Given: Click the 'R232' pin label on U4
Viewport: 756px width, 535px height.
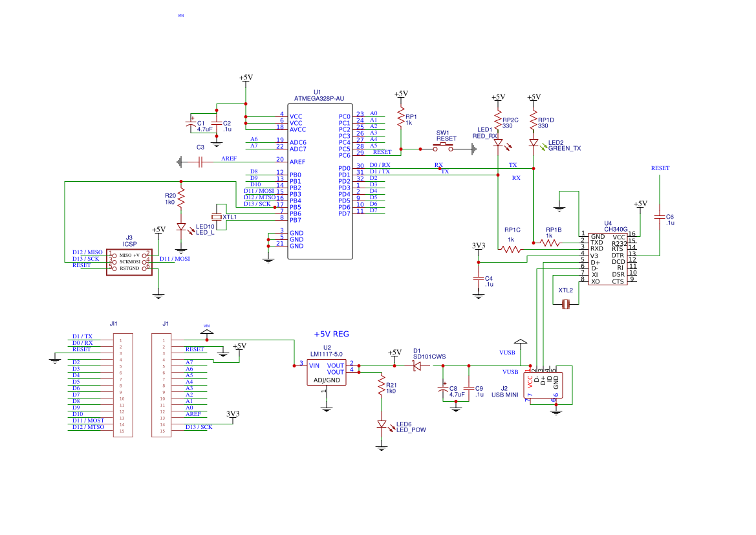Looking at the screenshot, I should pyautogui.click(x=619, y=244).
